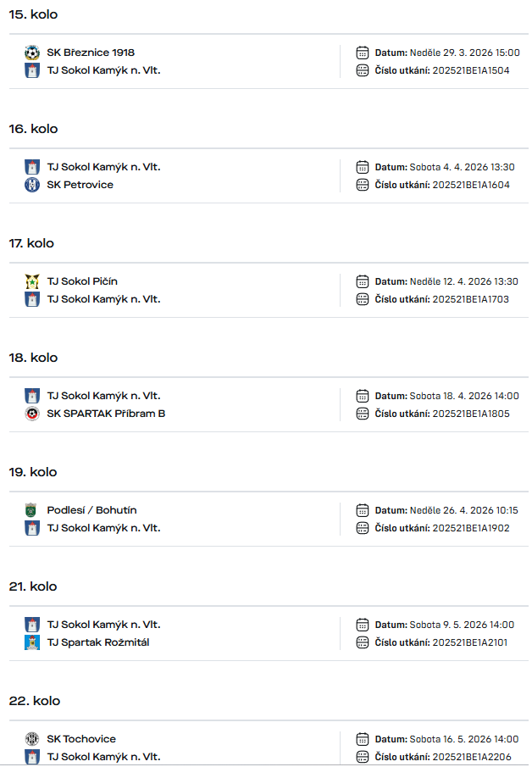Open the Podlesí / Bohutín team link

[91, 510]
